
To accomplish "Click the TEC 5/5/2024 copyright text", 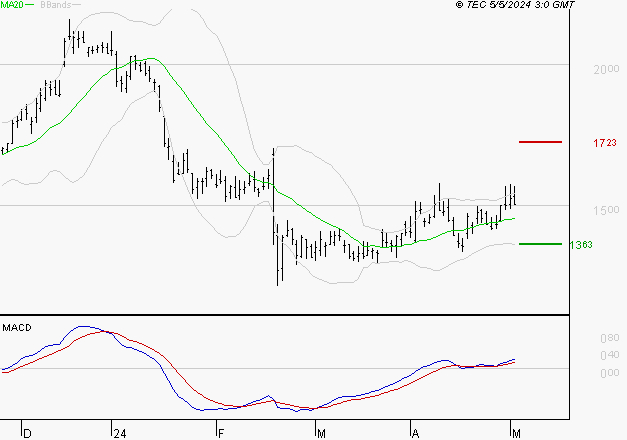I will [x=515, y=5].
